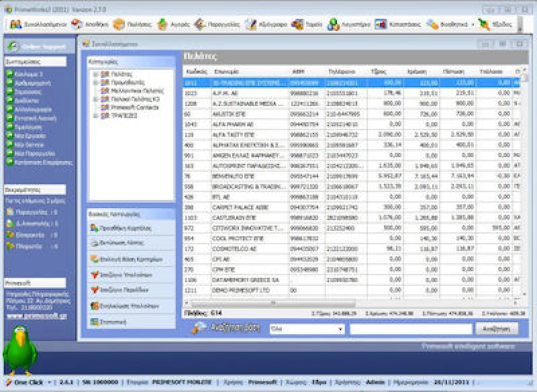
Task: Select the BTL AE row
Action: pyautogui.click(x=352, y=197)
